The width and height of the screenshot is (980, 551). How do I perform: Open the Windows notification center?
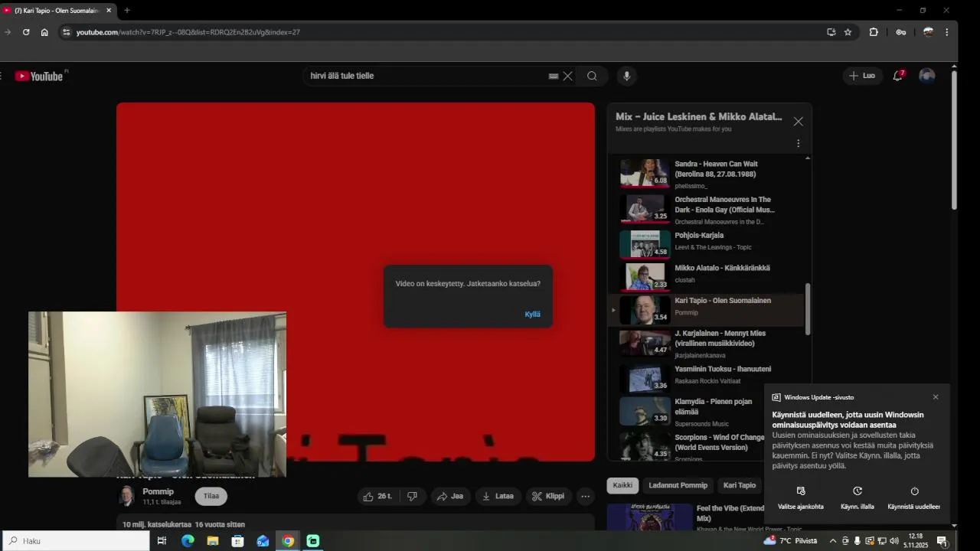(942, 541)
